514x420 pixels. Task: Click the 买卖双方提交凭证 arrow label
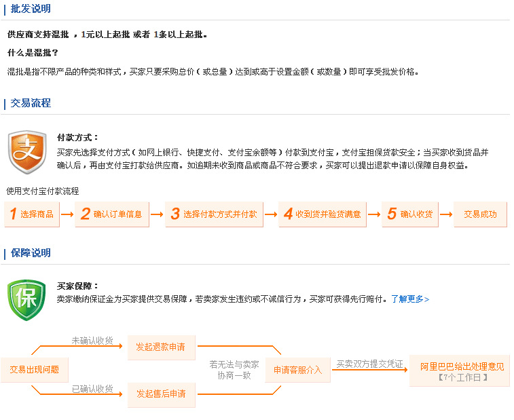tap(369, 364)
